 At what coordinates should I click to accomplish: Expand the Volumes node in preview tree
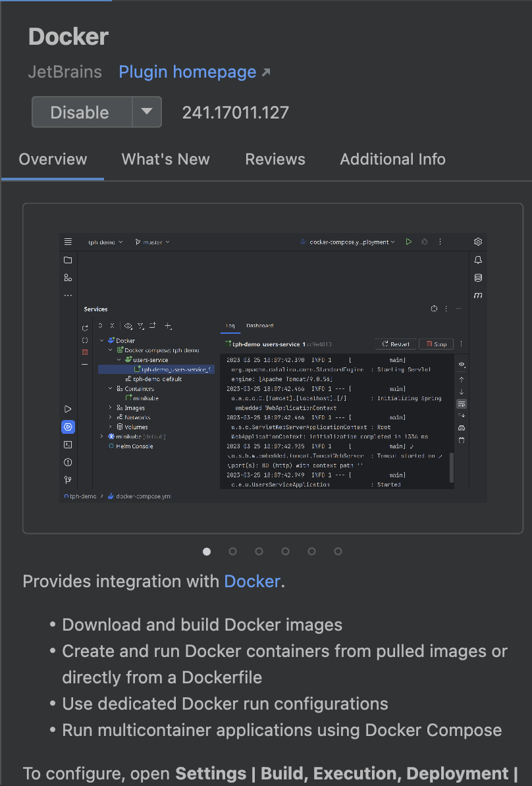tap(111, 427)
